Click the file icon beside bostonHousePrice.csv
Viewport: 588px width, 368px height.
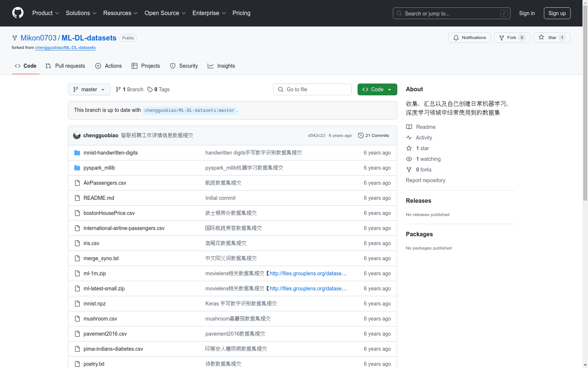[77, 213]
